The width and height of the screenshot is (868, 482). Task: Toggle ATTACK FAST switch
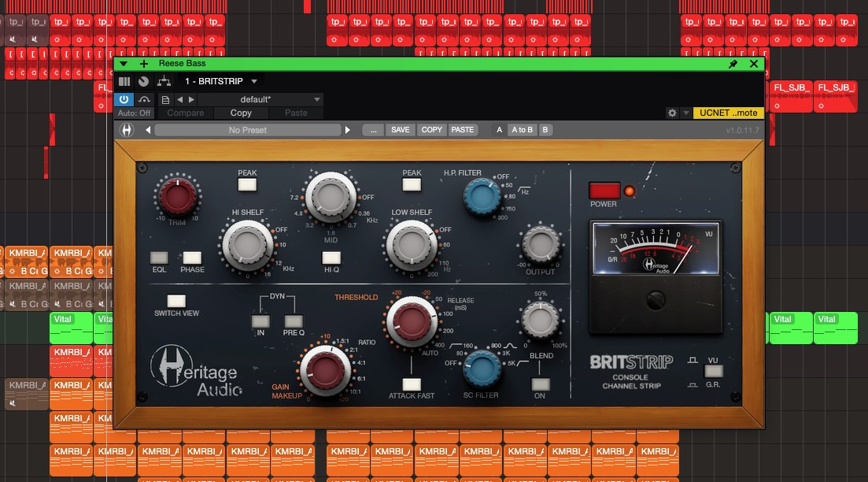click(412, 384)
